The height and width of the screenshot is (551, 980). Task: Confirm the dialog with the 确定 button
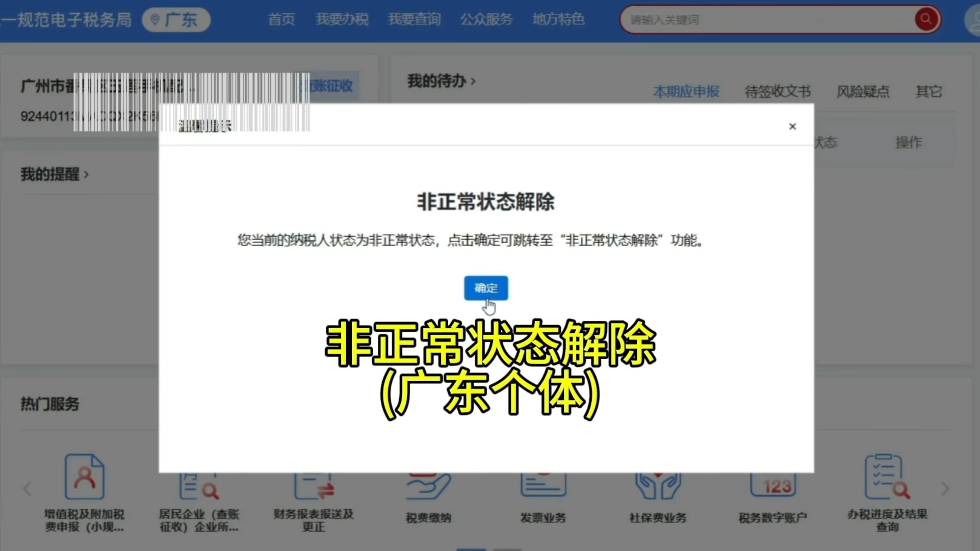click(x=486, y=288)
